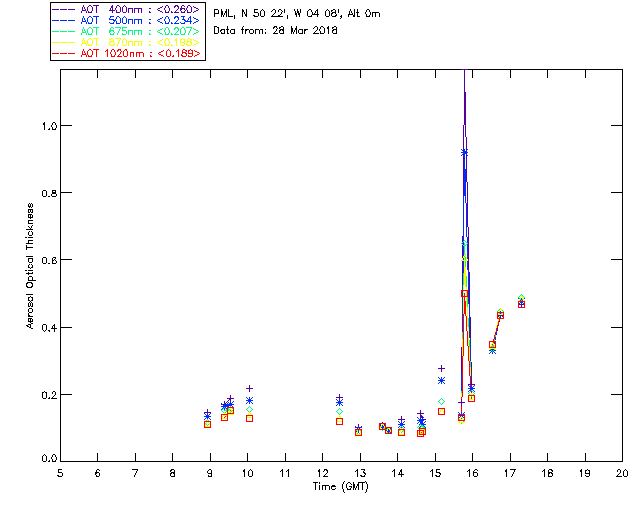This screenshot has height=512, width=640.
Task: Click the red square marker at hour 9
Action: tap(207, 425)
